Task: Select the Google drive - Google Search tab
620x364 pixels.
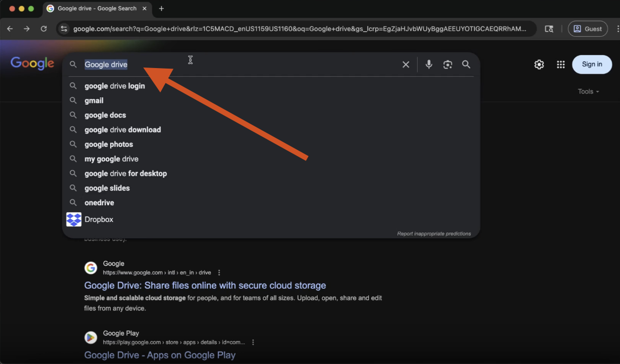Action: (97, 8)
